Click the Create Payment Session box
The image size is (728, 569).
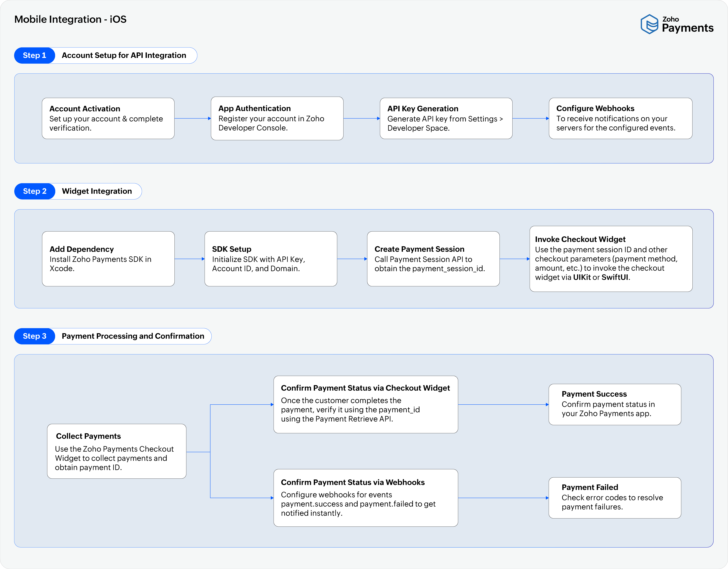point(433,259)
